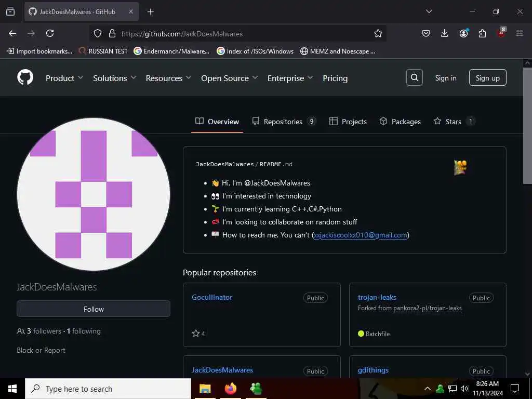Viewport: 532px width, 399px height.
Task: Bookmark this page with the star icon
Action: tap(378, 33)
